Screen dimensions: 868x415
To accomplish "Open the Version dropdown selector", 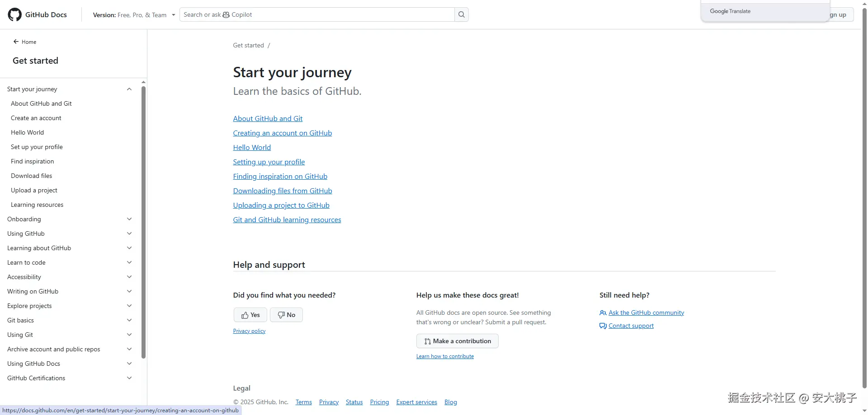I will pos(134,15).
